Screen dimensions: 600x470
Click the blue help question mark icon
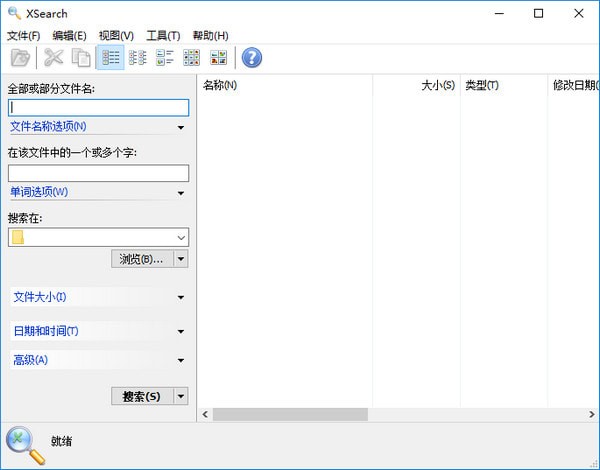pyautogui.click(x=251, y=58)
